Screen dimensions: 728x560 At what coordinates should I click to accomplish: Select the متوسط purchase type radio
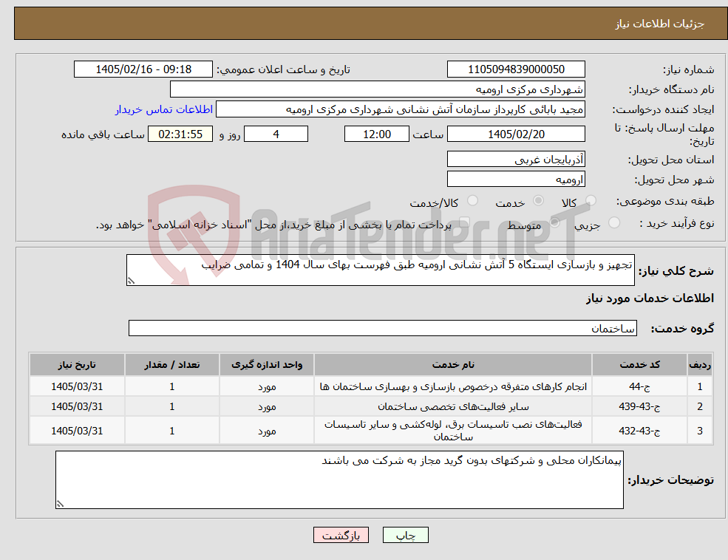tap(555, 222)
